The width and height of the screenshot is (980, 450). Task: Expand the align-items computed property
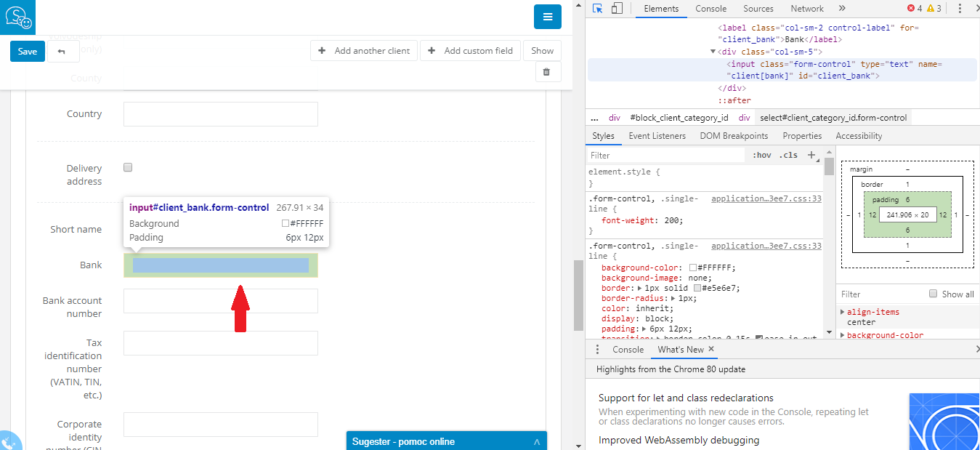(x=843, y=312)
